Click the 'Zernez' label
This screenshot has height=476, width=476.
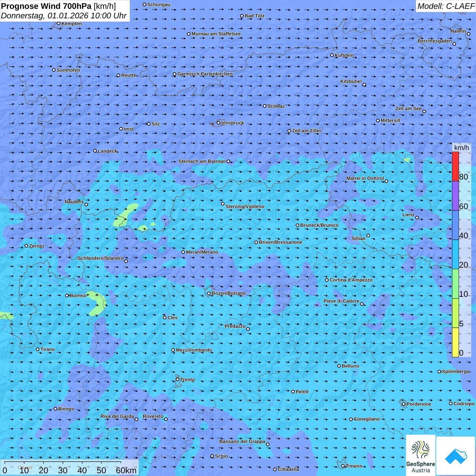[x=37, y=246]
